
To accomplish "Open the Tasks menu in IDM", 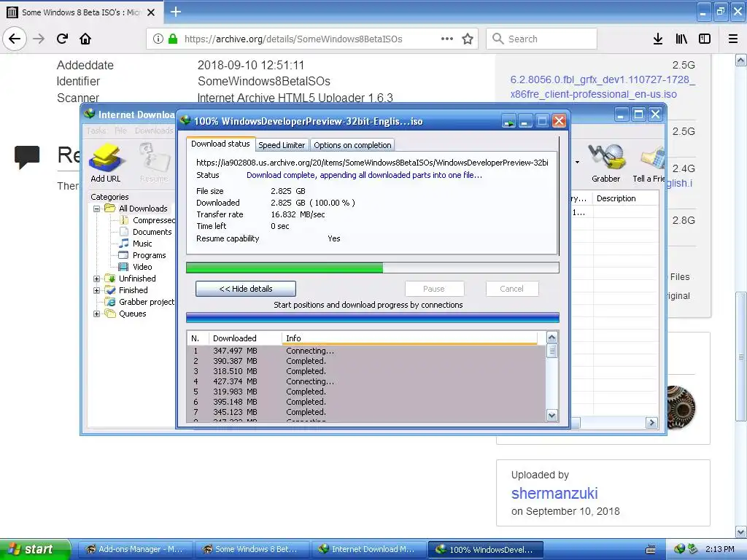I will 96,131.
